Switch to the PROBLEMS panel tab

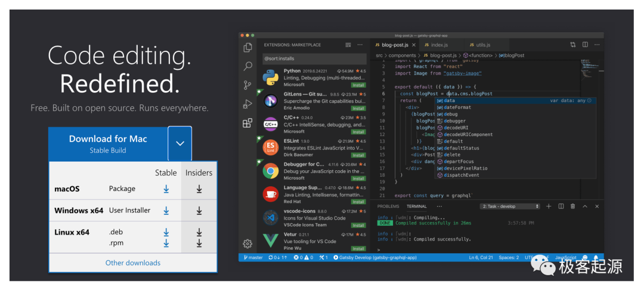[388, 207]
